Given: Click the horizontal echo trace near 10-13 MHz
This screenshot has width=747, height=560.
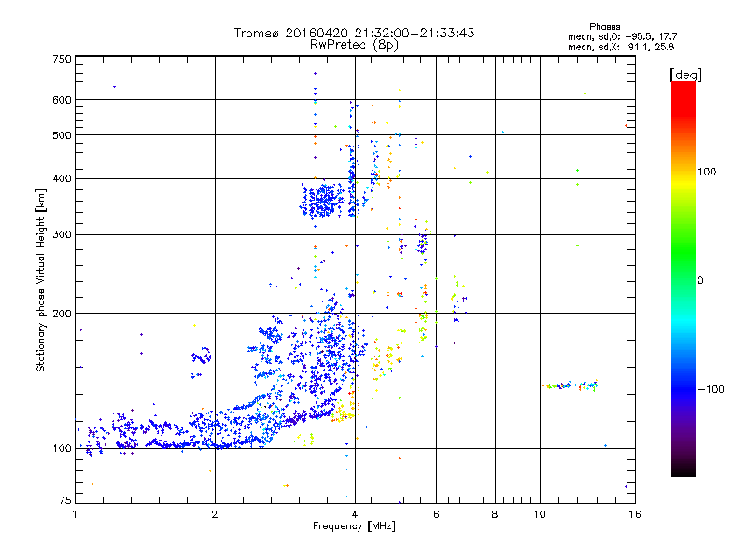Looking at the screenshot, I should pyautogui.click(x=570, y=385).
